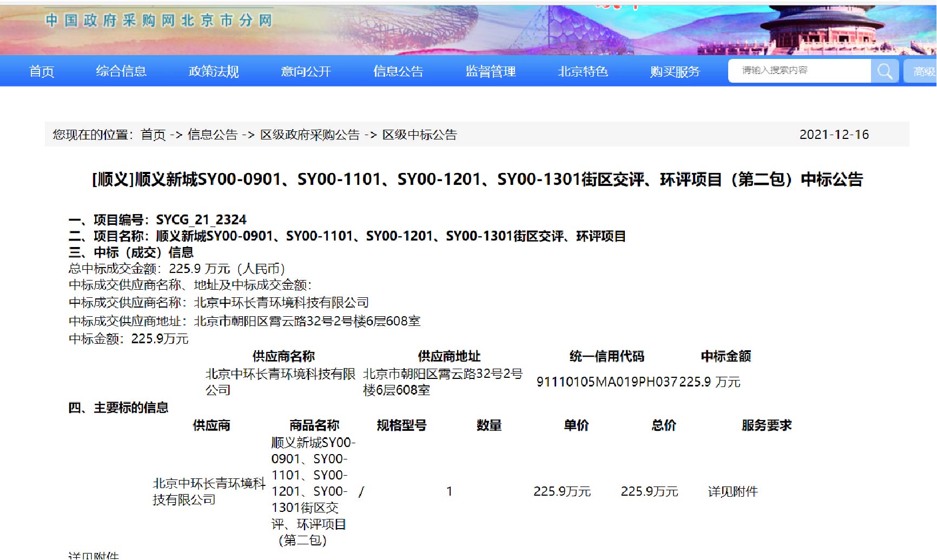Select the 北京特色 navigation item
The width and height of the screenshot is (937, 560).
583,71
